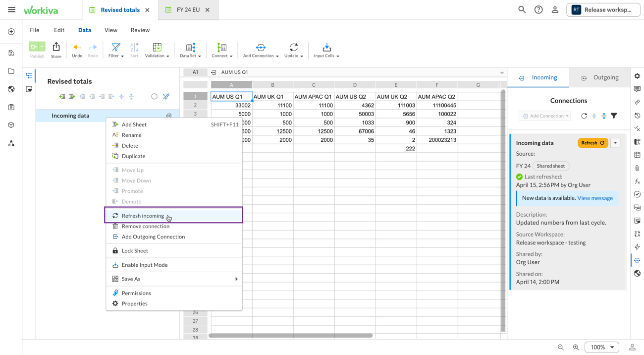Image resolution: width=644 pixels, height=355 pixels.
Task: Click the horizontal scrollbar under spreadsheet
Action: click(x=290, y=336)
